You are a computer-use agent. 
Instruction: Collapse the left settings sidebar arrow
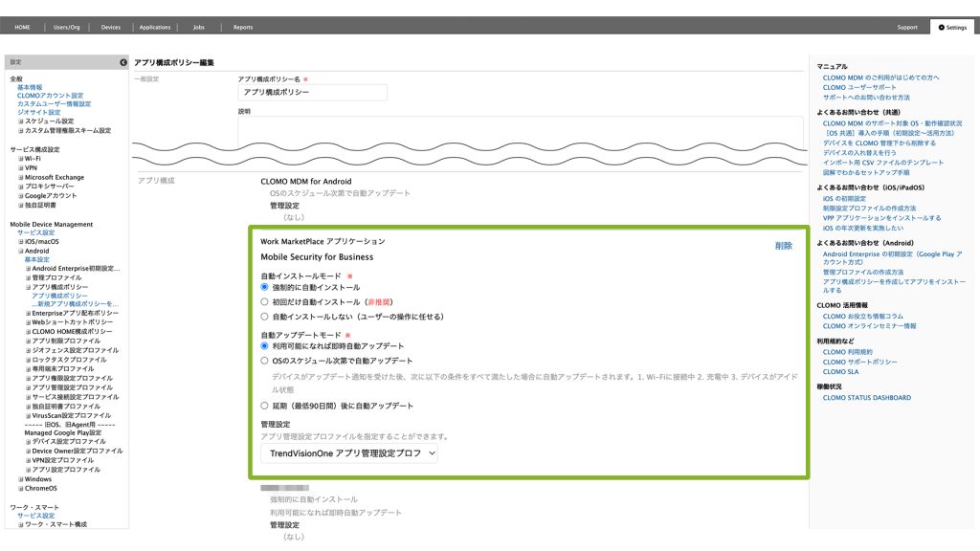tap(123, 62)
